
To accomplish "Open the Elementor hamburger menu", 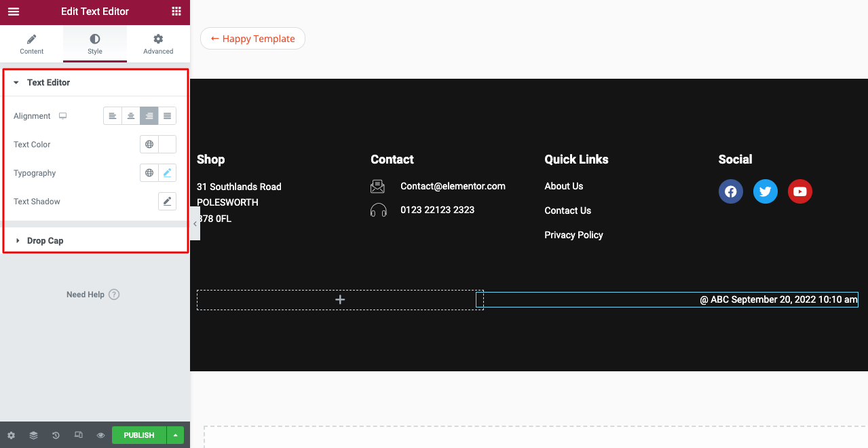I will click(x=13, y=12).
